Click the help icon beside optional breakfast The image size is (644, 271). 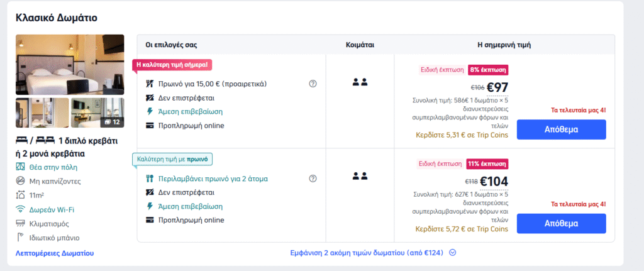coord(313,84)
